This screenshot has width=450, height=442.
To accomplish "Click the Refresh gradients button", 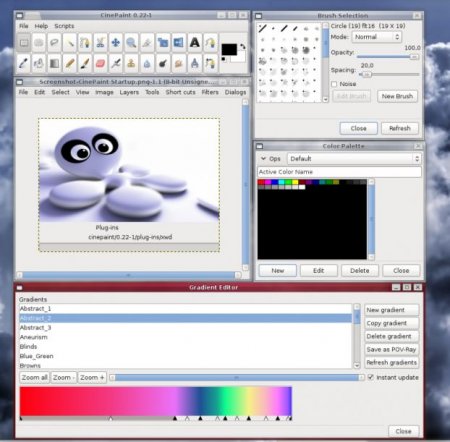I will [x=391, y=362].
